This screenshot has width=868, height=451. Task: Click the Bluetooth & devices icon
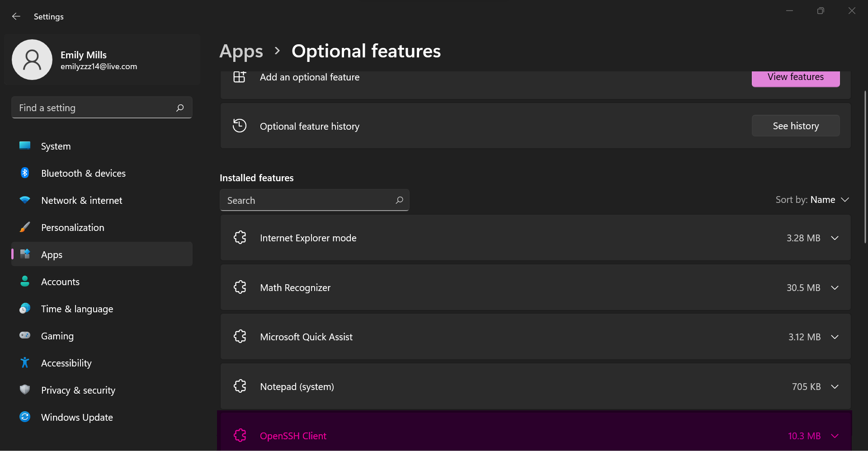pos(25,173)
